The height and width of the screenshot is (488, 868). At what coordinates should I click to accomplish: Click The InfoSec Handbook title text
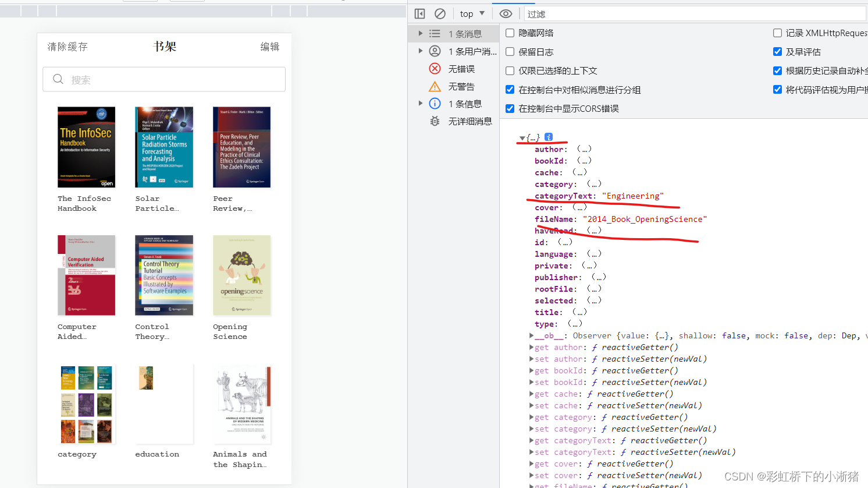[x=84, y=203]
